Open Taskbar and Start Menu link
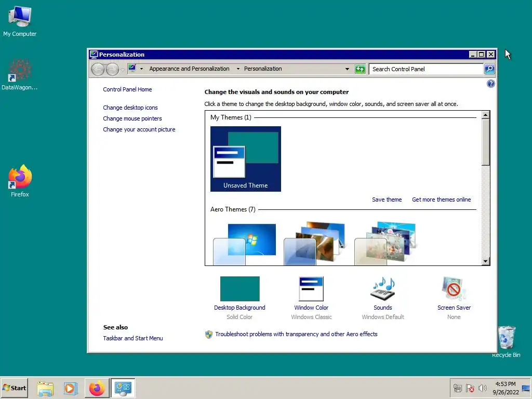The height and width of the screenshot is (399, 532). [133, 338]
